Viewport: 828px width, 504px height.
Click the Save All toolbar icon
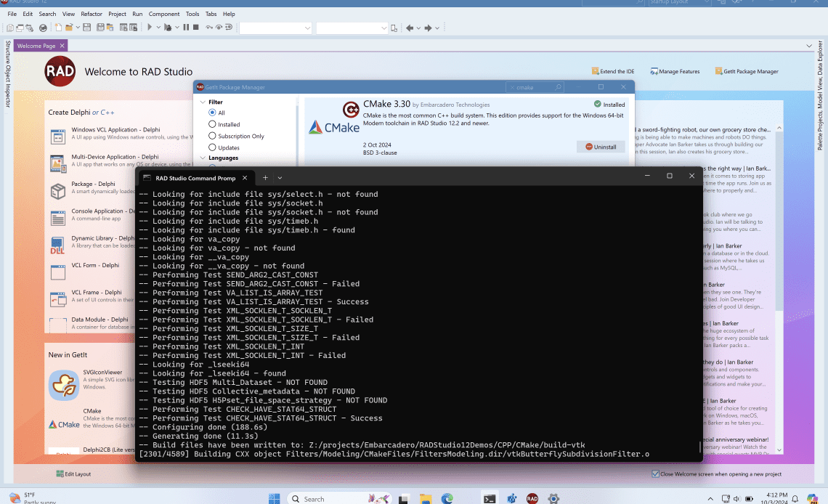[x=100, y=28]
